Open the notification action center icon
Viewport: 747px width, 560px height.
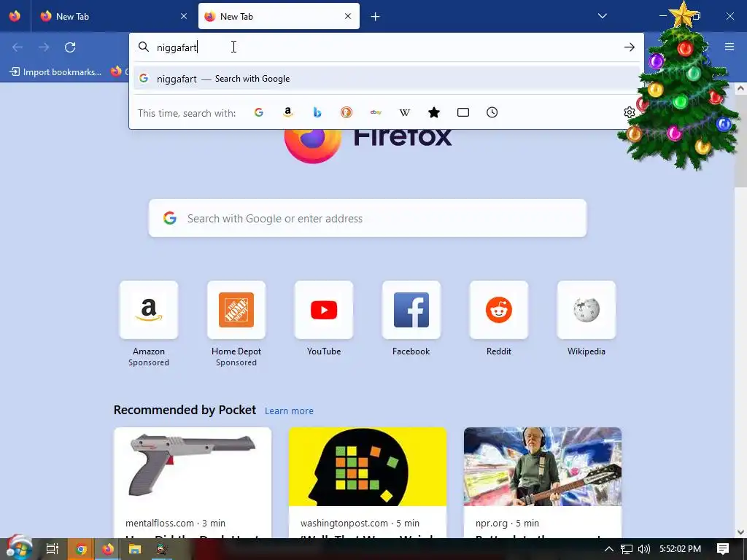723,548
